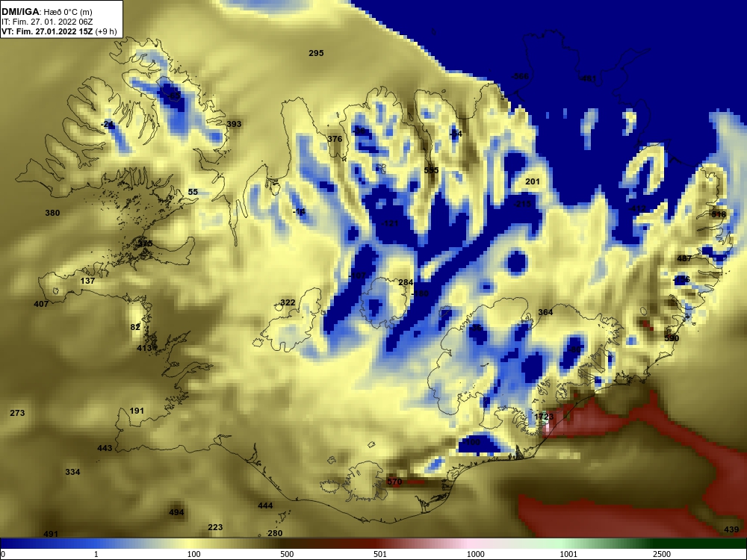Click the 201 height value
Screen dimensions: 747x560
[x=533, y=181]
